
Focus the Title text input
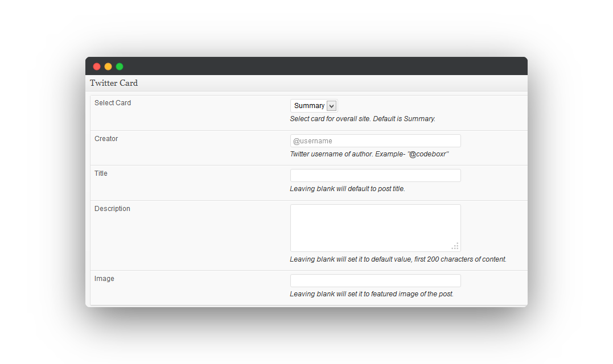pyautogui.click(x=375, y=175)
